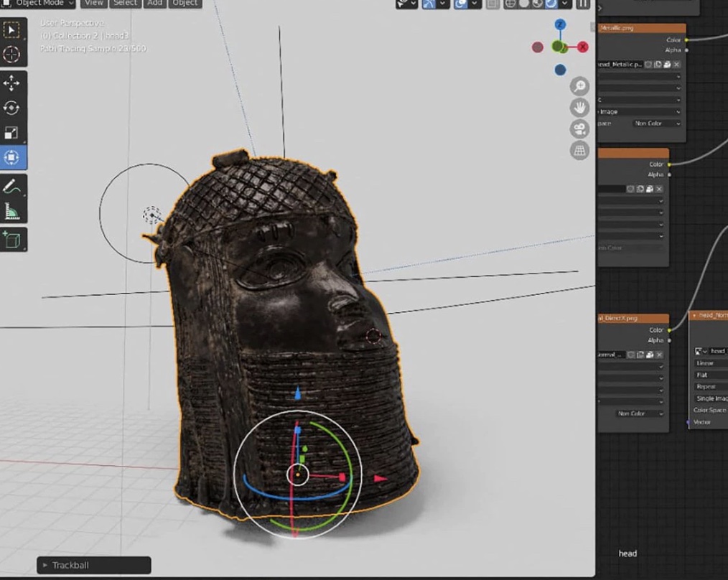Image resolution: width=728 pixels, height=580 pixels.
Task: Open the Add menu
Action: [x=154, y=4]
